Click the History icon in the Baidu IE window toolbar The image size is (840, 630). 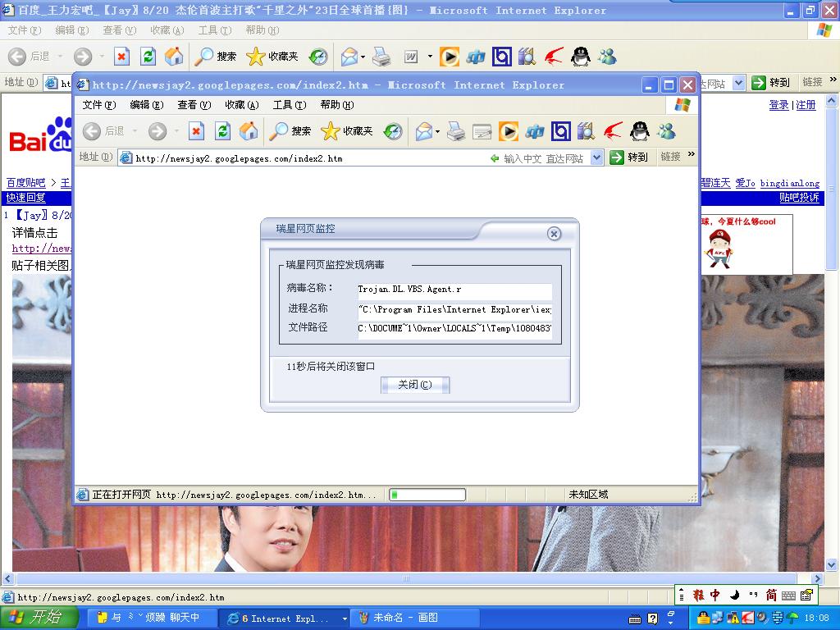(318, 57)
